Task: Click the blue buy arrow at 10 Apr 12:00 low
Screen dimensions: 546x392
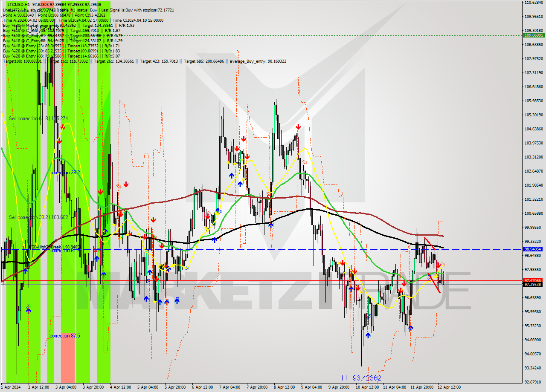Action: [x=368, y=335]
